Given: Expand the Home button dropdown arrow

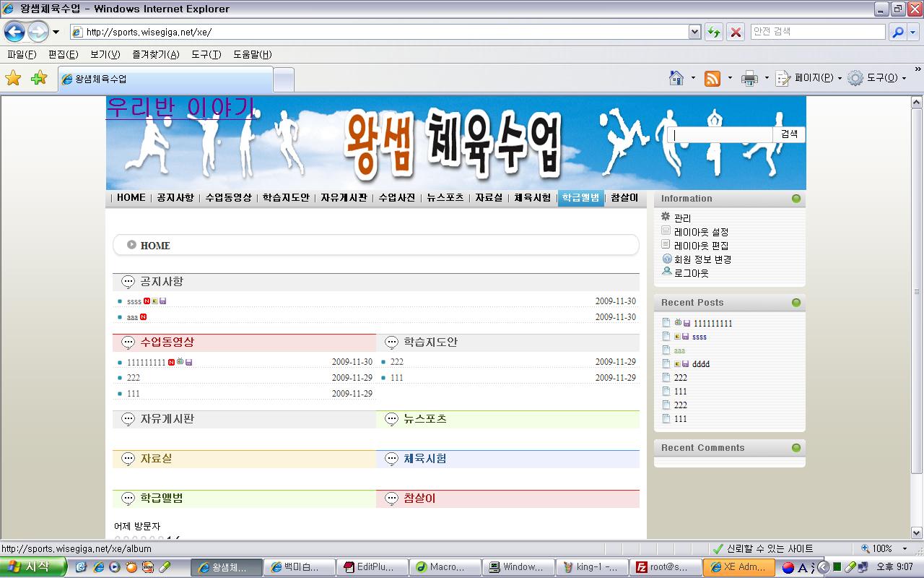Looking at the screenshot, I should [693, 78].
